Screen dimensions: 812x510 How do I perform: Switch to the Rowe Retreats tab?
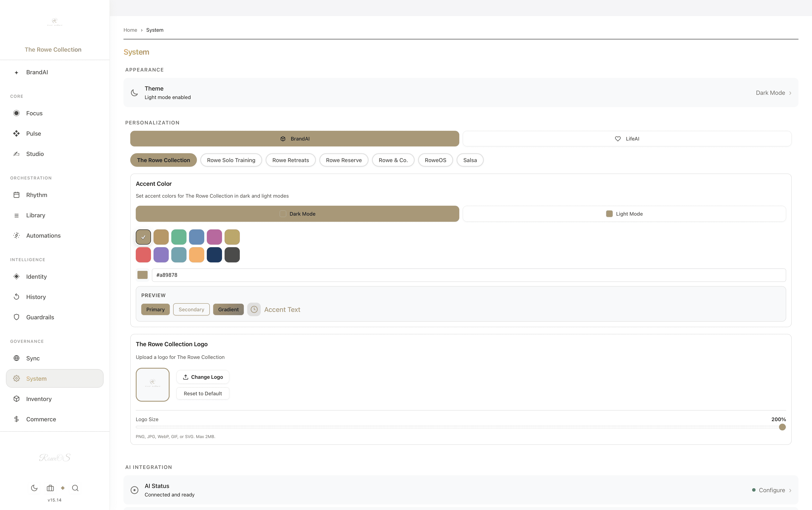coord(290,160)
